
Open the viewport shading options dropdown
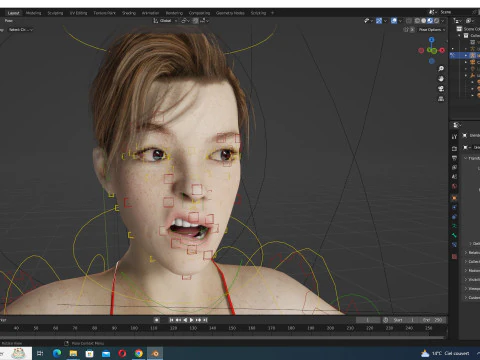click(443, 21)
